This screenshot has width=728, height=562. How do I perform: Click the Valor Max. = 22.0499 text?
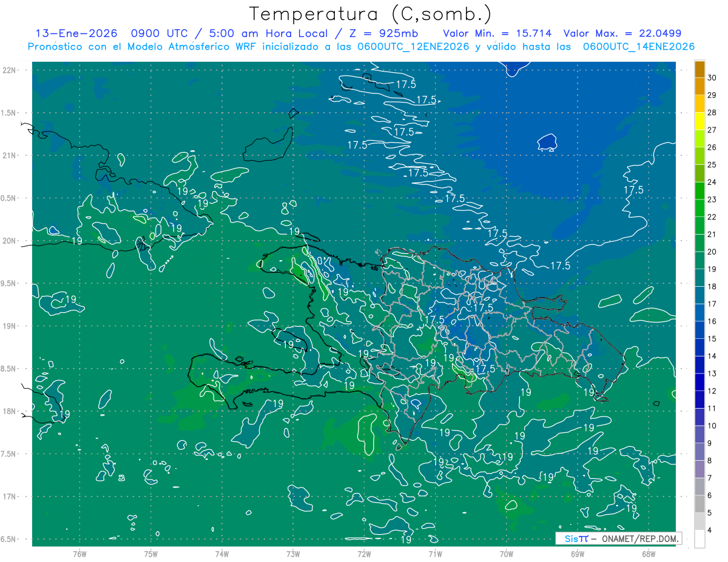point(630,33)
